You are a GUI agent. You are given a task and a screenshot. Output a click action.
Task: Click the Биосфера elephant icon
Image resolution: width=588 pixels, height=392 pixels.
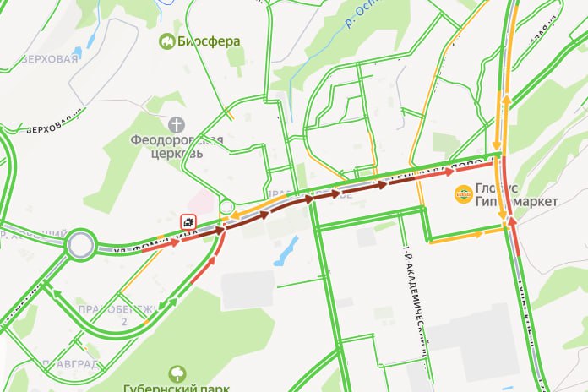coord(167,41)
